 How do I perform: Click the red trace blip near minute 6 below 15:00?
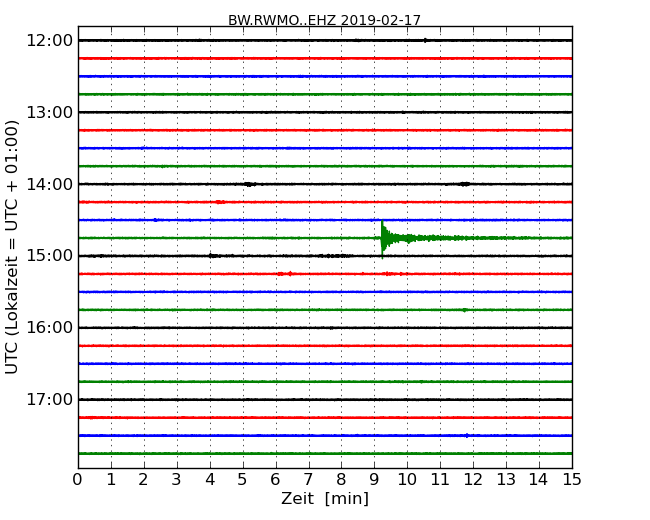click(285, 274)
